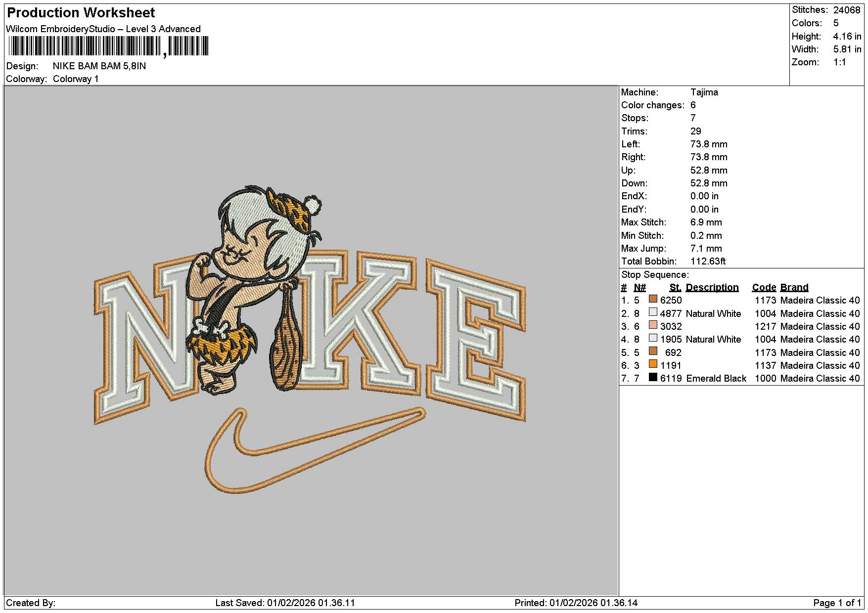This screenshot has width=868, height=613.
Task: Click the "Code" column header
Action: pyautogui.click(x=764, y=287)
